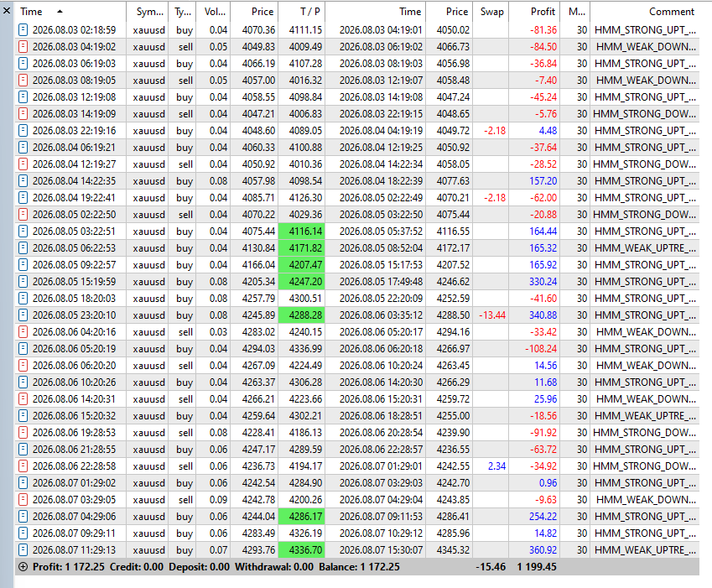Viewport: 712px width, 588px height.
Task: Select profit value 157.20
Action: click(543, 181)
